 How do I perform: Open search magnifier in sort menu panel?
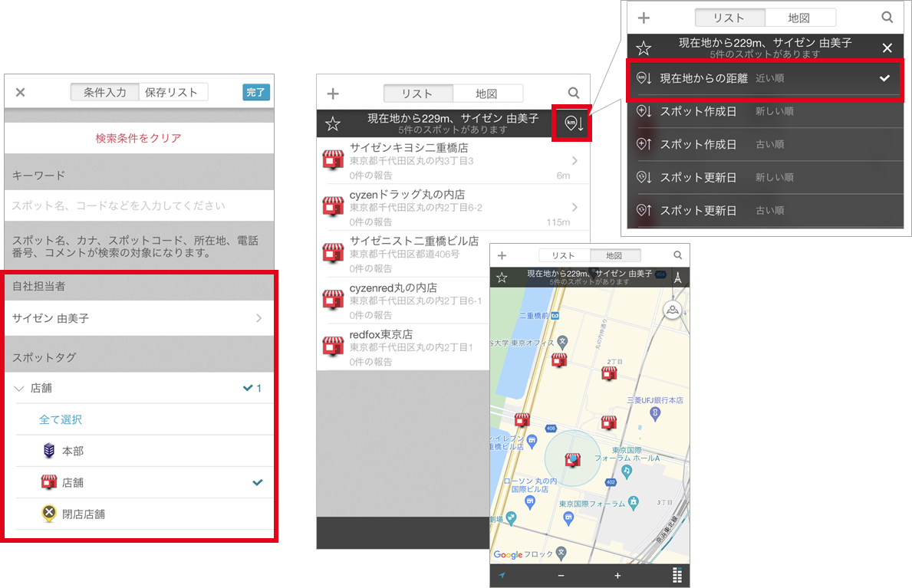pyautogui.click(x=887, y=18)
